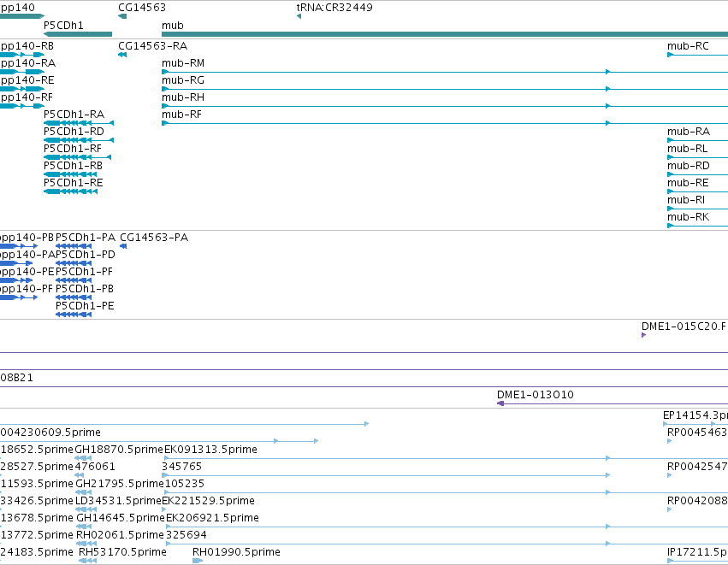
Task: Click the long mub gene bar
Action: pos(445,34)
